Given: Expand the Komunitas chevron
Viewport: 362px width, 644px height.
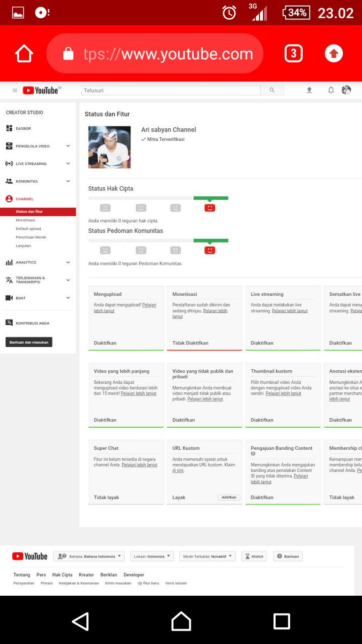Looking at the screenshot, I should coord(68,181).
